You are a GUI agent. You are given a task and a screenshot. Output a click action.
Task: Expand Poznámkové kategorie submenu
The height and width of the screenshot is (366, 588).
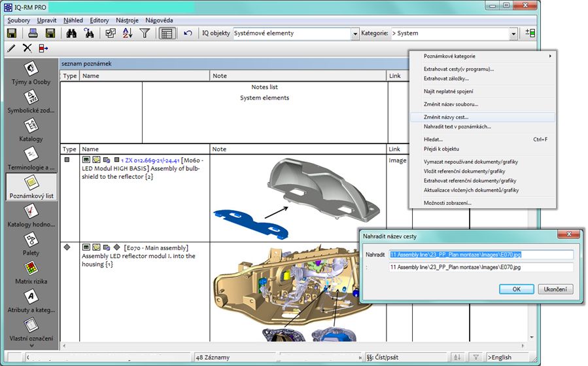(482, 56)
